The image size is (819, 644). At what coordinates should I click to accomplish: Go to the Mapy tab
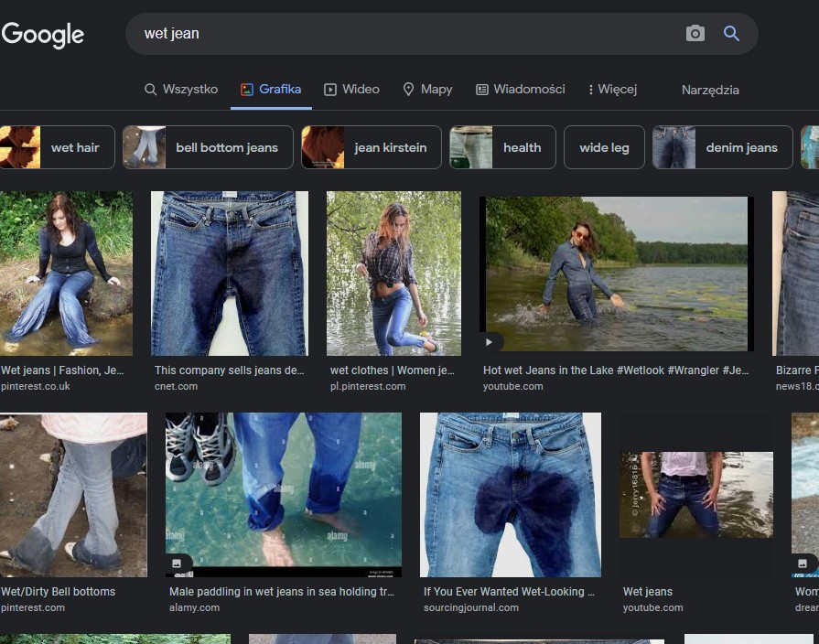point(427,90)
